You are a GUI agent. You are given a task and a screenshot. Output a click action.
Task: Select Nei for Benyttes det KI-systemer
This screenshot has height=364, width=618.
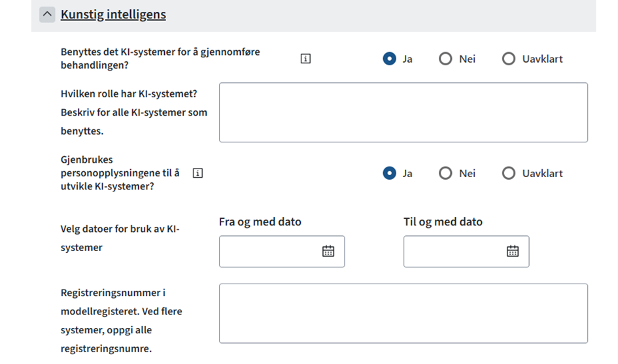click(445, 59)
